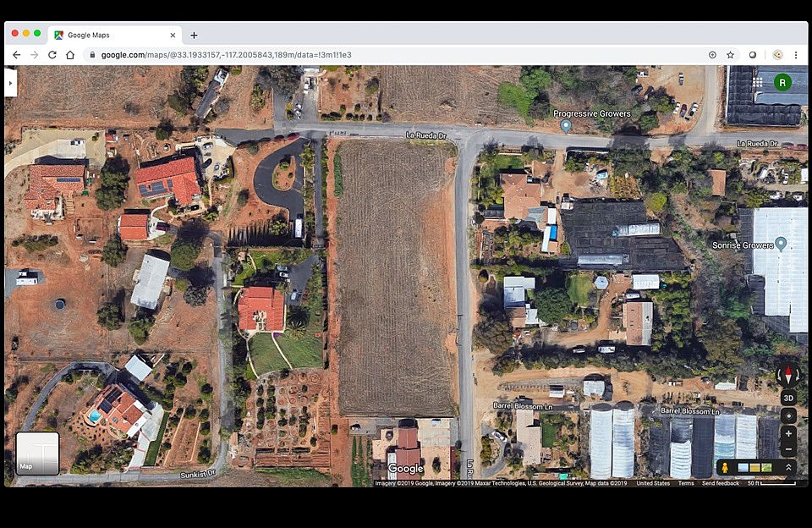
Task: Rotate the view counterclockwise
Action: [x=779, y=374]
